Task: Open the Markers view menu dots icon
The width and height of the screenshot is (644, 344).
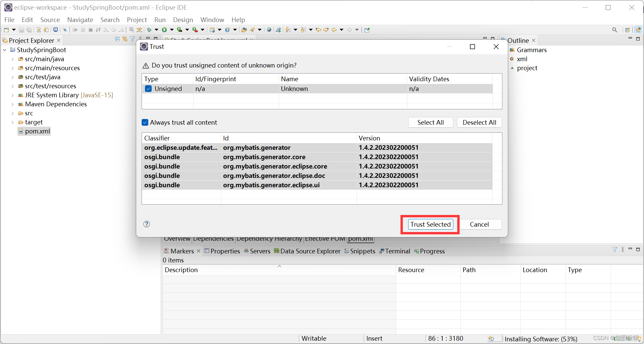Action: (623, 249)
